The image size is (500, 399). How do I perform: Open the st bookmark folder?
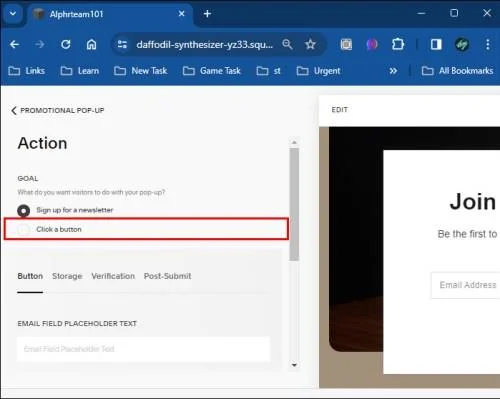click(269, 71)
